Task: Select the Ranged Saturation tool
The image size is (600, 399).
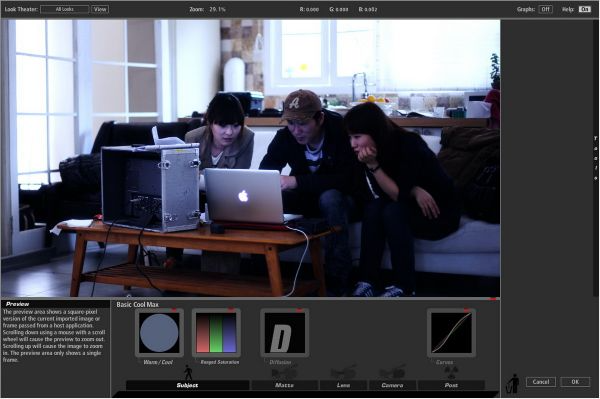Action: [x=216, y=333]
